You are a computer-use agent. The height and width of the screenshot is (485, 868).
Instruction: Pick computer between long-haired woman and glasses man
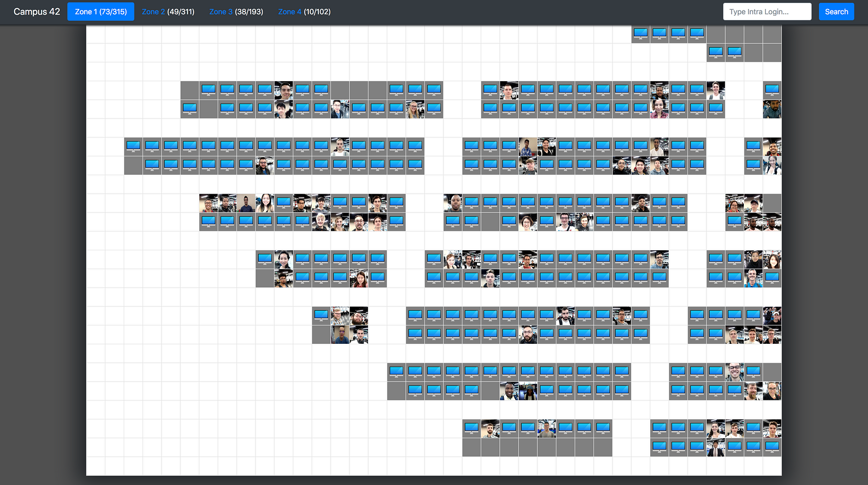click(x=284, y=203)
